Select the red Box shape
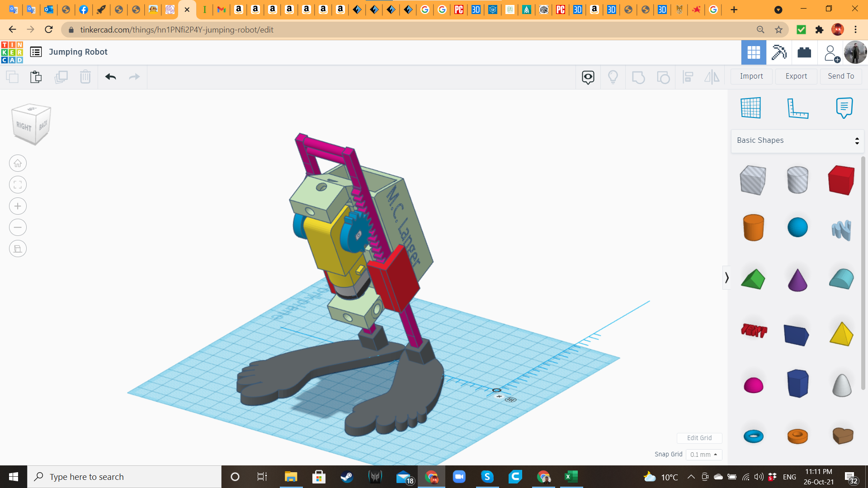This screenshot has width=868, height=488. pyautogui.click(x=841, y=180)
